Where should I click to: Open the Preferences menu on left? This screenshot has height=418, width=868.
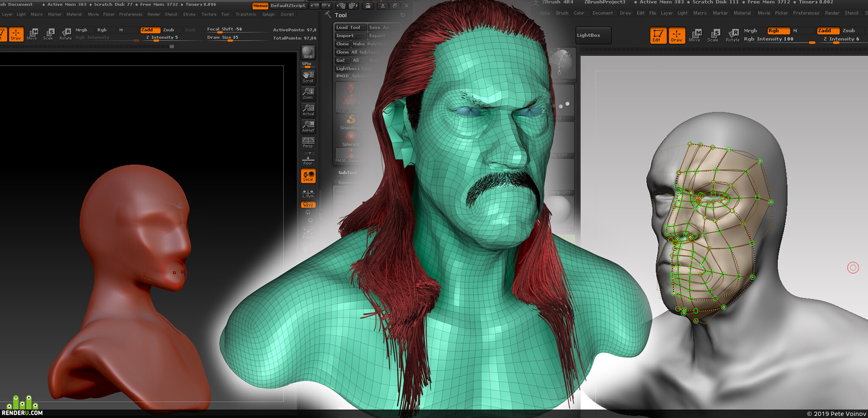(131, 14)
